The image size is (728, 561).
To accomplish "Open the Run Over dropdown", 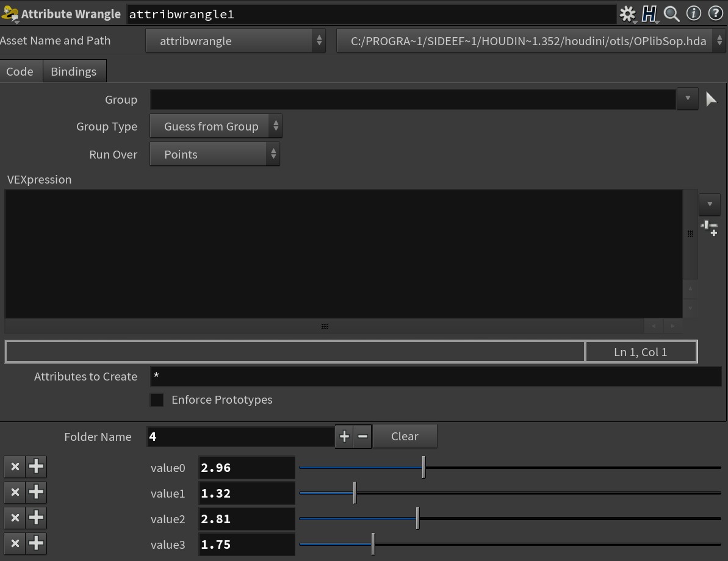I will (x=215, y=155).
